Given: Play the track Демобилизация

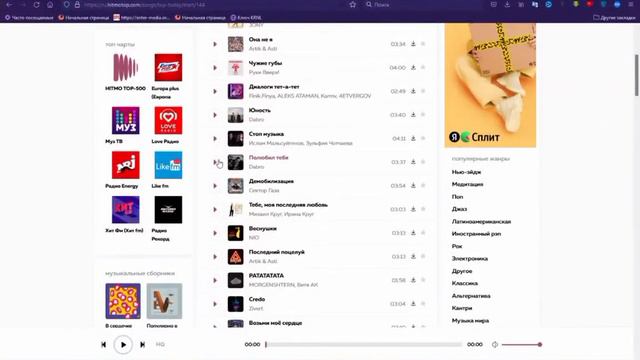Looking at the screenshot, I should point(215,186).
